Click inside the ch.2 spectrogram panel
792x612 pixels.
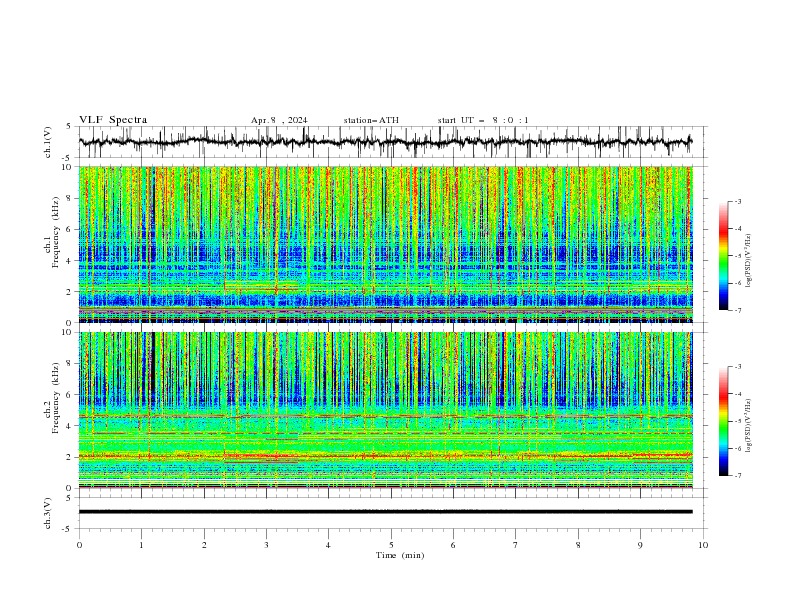(x=385, y=410)
